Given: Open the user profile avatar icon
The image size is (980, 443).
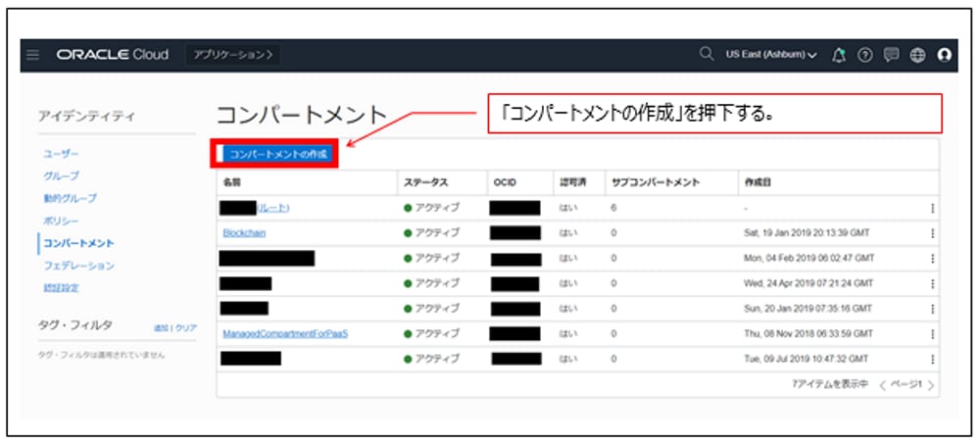Looking at the screenshot, I should tap(944, 55).
